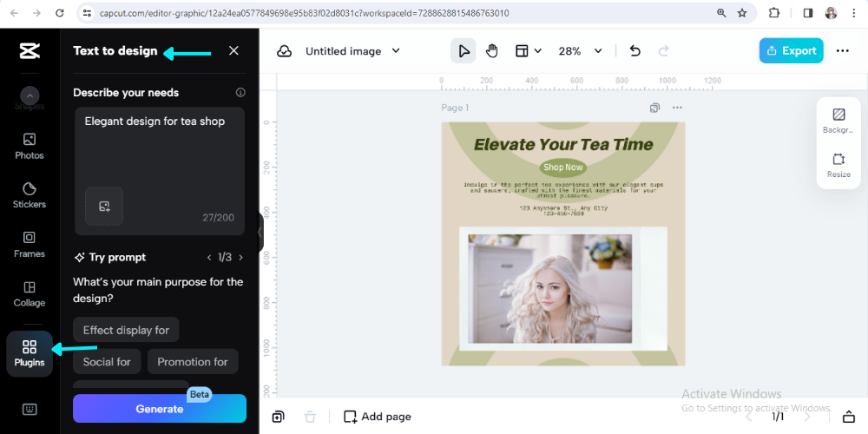Open the Frames panel
The image size is (868, 434).
point(30,245)
